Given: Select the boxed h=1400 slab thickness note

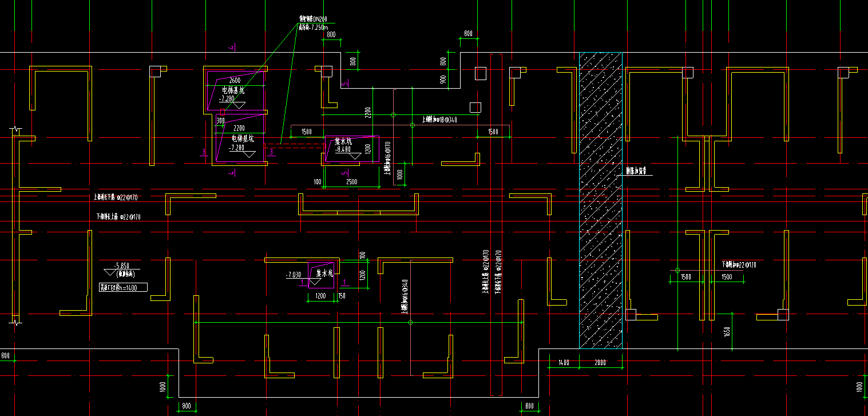Looking at the screenshot, I should pyautogui.click(x=124, y=287).
